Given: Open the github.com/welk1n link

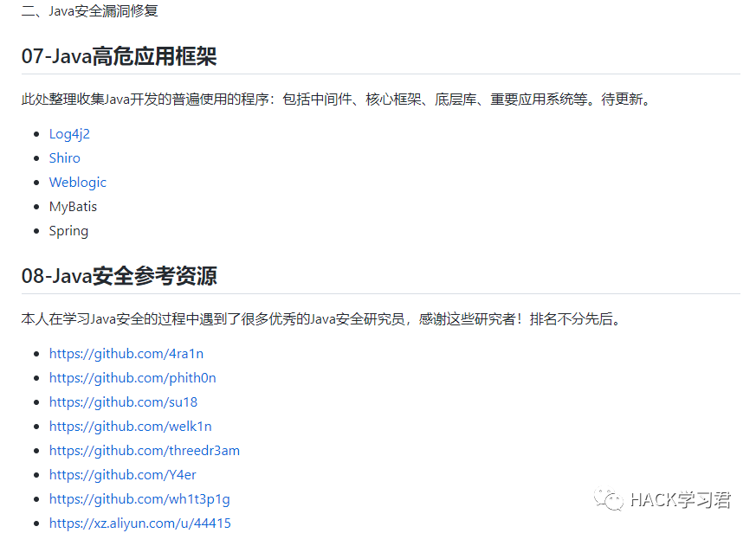Looking at the screenshot, I should (130, 427).
